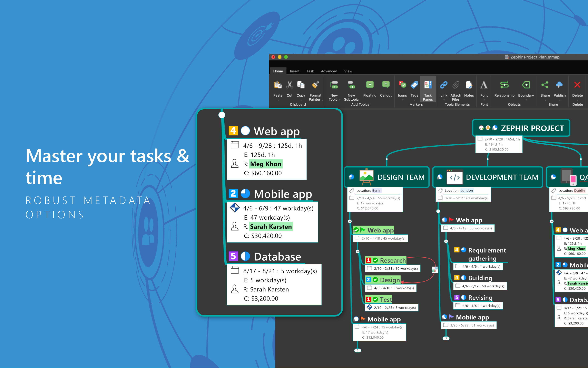
Task: Open the Font tool
Action: (x=484, y=85)
